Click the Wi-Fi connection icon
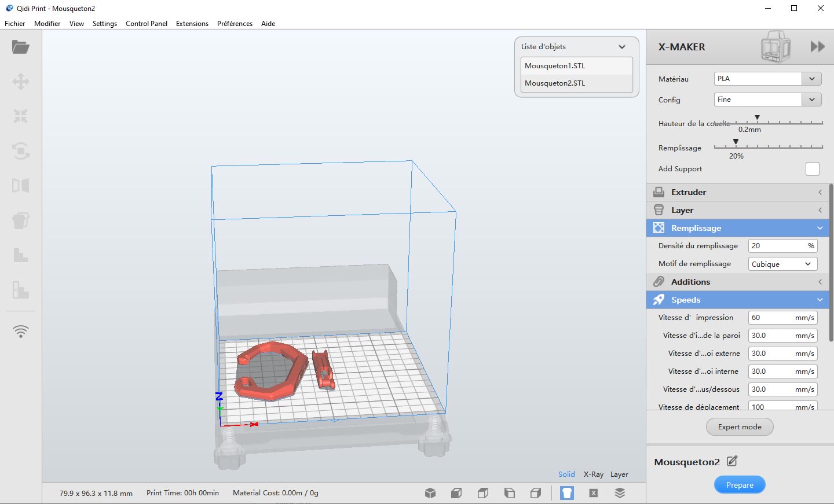This screenshot has height=504, width=834. (21, 332)
